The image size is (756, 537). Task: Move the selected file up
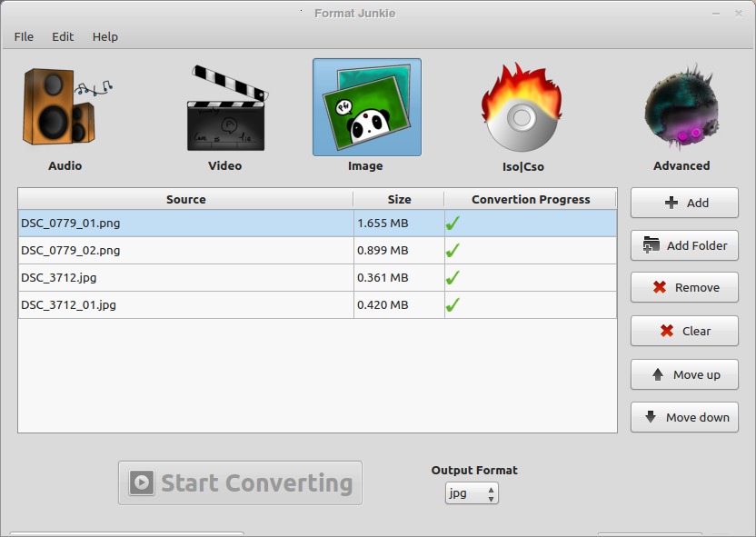pyautogui.click(x=684, y=374)
